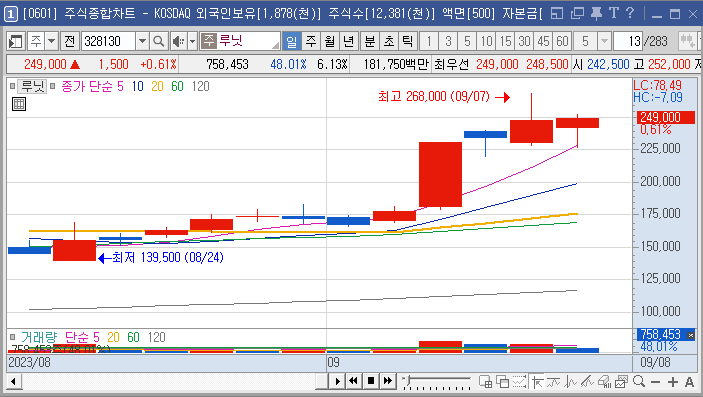Click the horizontal line wave indicator icon
The image size is (703, 397).
tap(554, 382)
